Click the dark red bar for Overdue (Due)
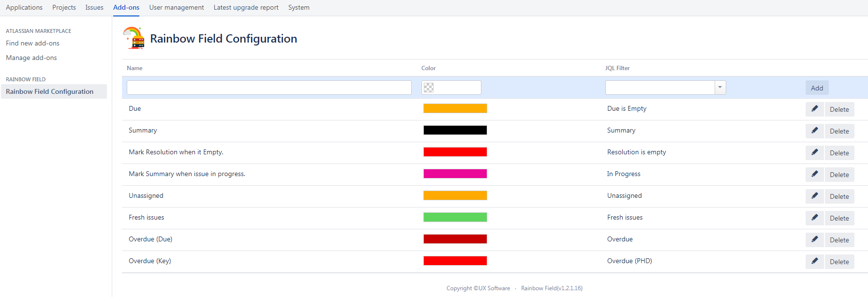The width and height of the screenshot is (868, 297). [455, 239]
